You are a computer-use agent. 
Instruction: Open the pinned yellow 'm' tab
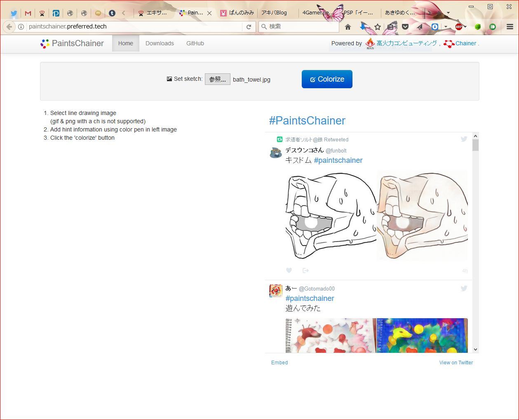tap(98, 13)
